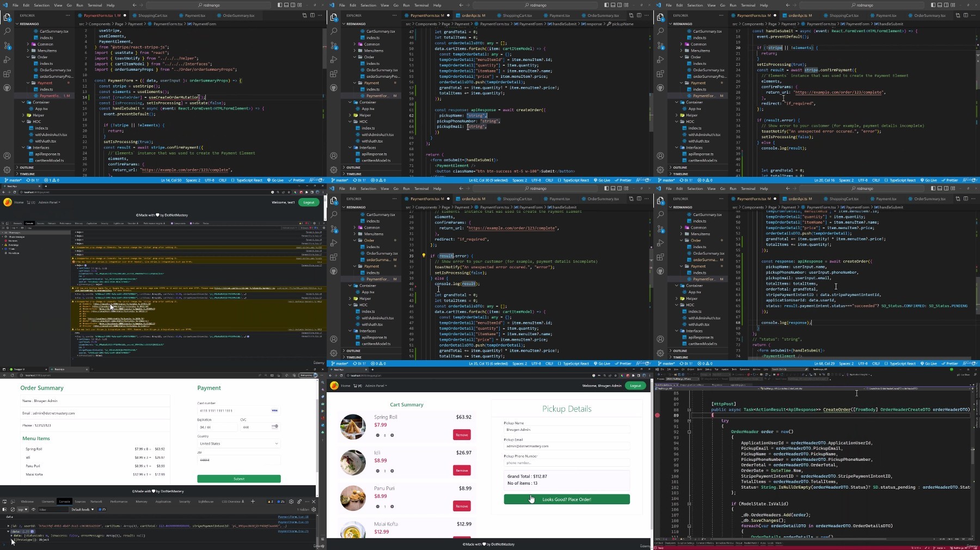980x550 pixels.
Task: Click the cart icon showing (4) items
Action: click(358, 386)
